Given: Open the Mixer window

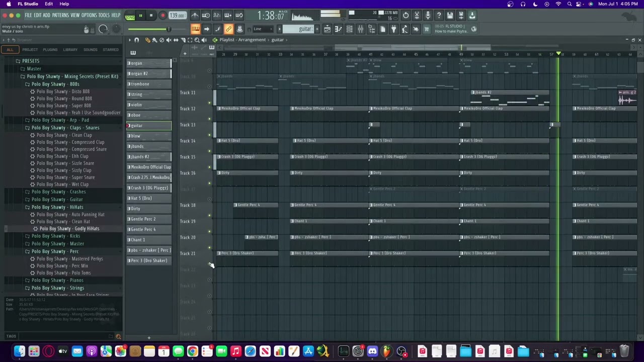Looking at the screenshot, I should coord(360,29).
